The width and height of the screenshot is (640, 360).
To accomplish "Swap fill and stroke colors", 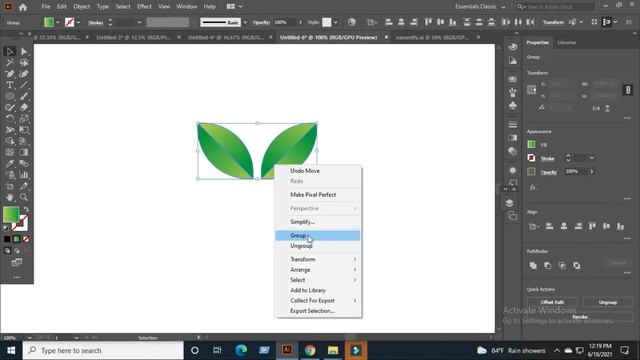I will point(26,209).
